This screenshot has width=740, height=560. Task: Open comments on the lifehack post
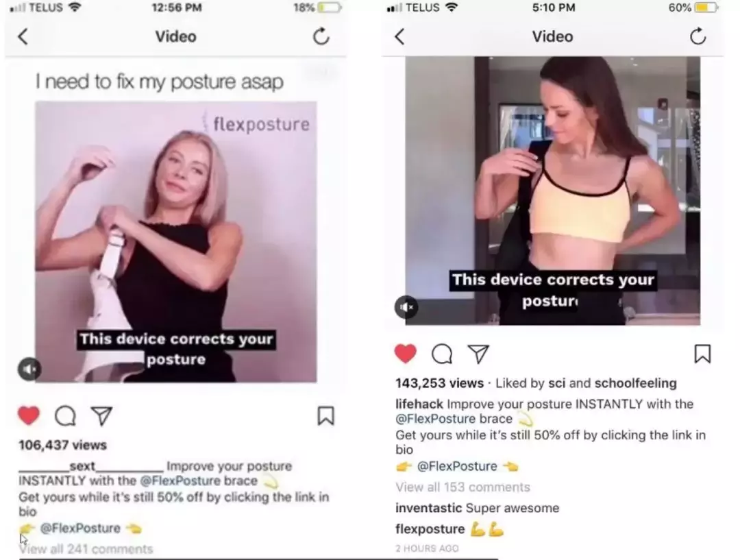tap(442, 354)
